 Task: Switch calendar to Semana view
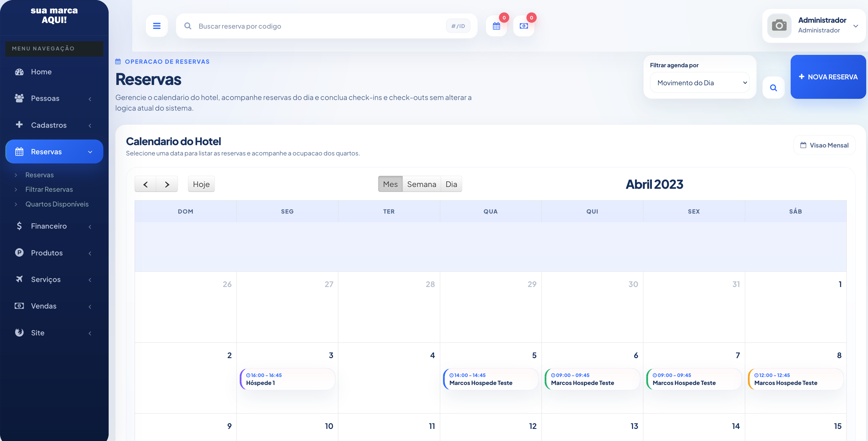click(422, 184)
